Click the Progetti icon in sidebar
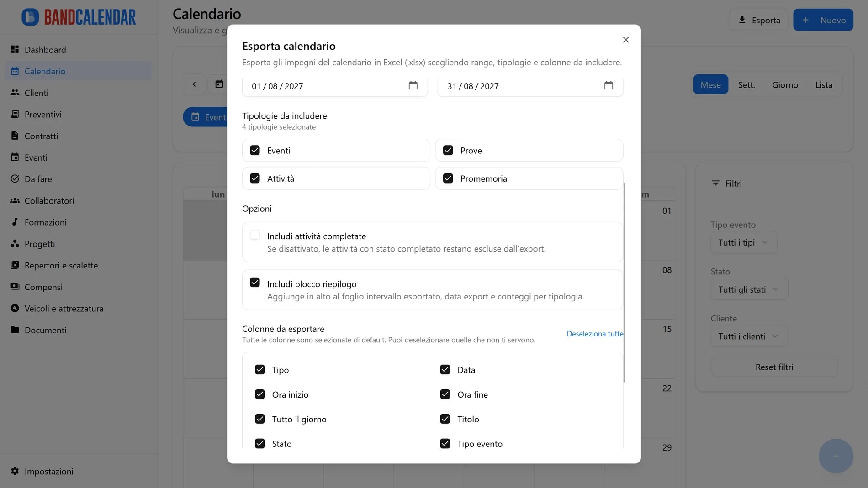 point(15,243)
